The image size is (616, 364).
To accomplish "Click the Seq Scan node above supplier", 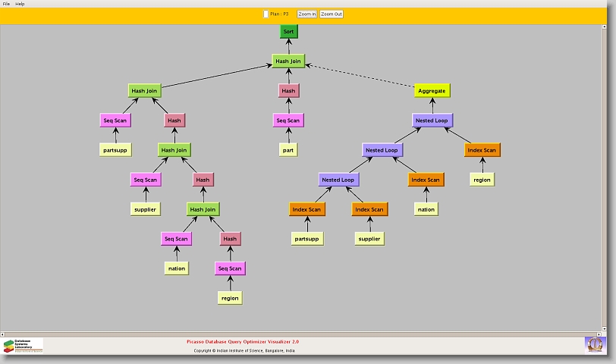I will tap(145, 180).
